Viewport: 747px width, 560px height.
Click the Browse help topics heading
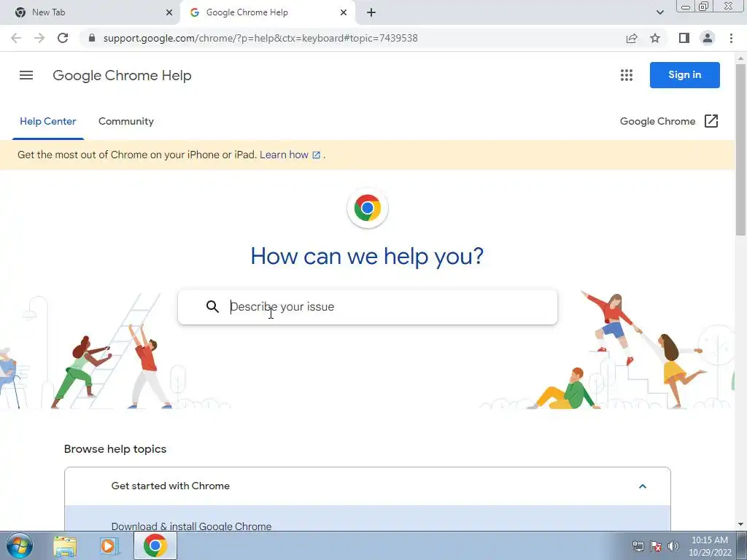coord(115,449)
